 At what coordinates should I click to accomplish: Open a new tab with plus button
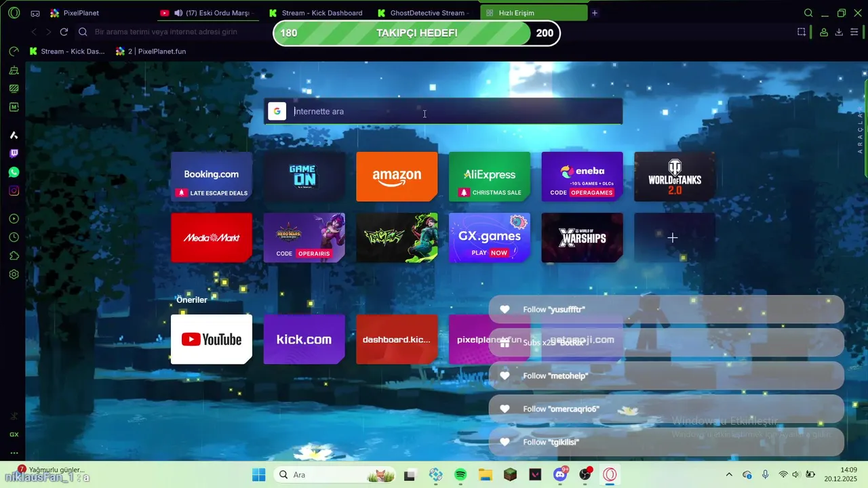(x=595, y=13)
